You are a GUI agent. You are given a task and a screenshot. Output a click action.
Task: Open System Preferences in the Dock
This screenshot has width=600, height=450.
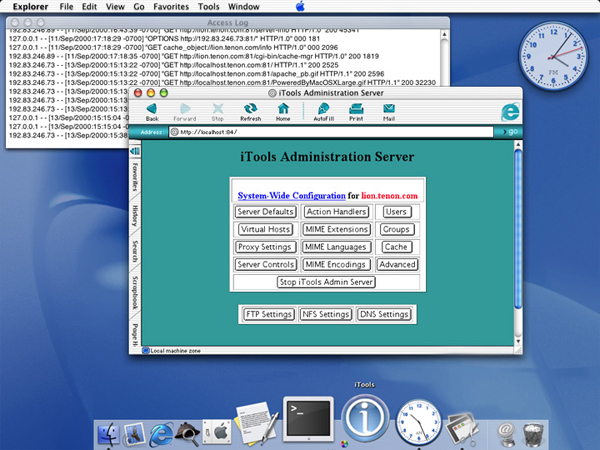pos(217,432)
